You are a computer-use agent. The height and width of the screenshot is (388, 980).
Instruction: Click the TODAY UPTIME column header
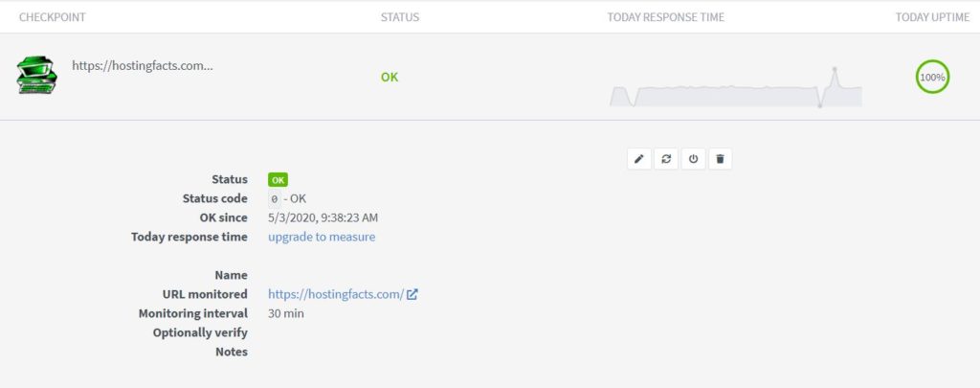point(932,17)
